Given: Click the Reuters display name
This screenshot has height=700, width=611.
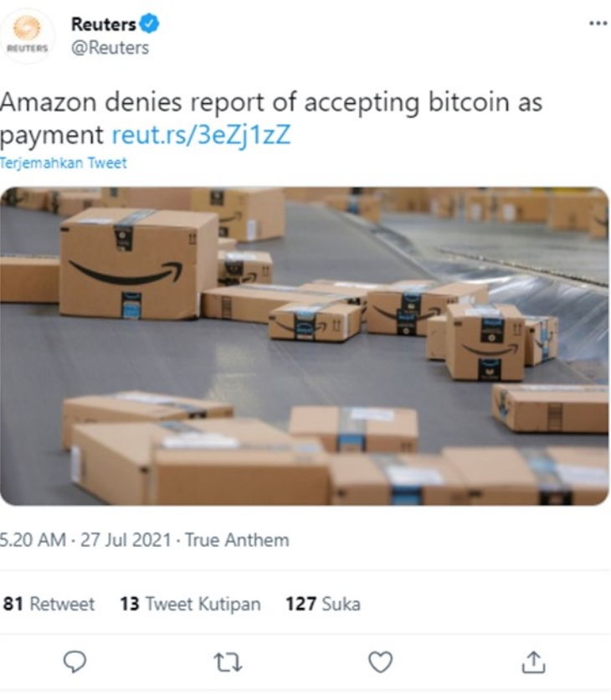Looking at the screenshot, I should [104, 24].
